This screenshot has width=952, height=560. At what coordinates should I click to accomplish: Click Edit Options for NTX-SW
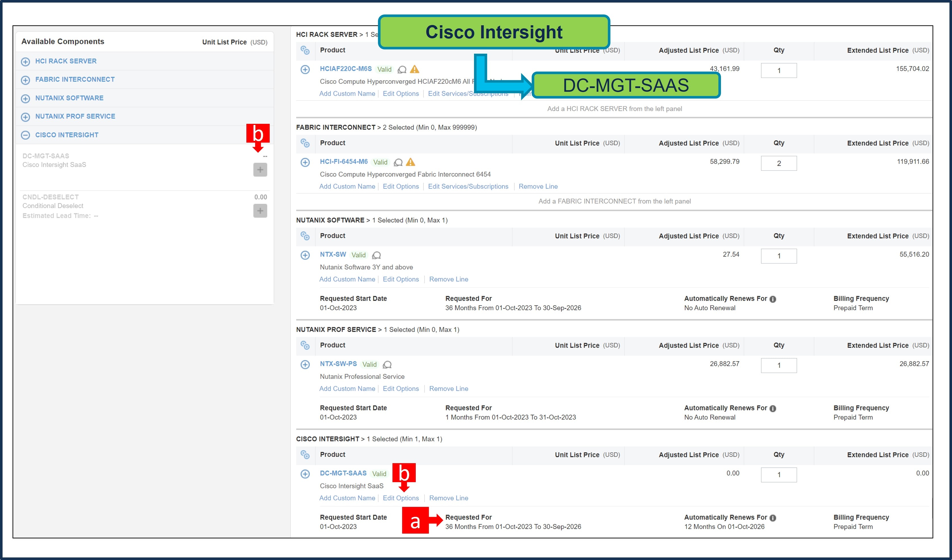click(x=401, y=279)
